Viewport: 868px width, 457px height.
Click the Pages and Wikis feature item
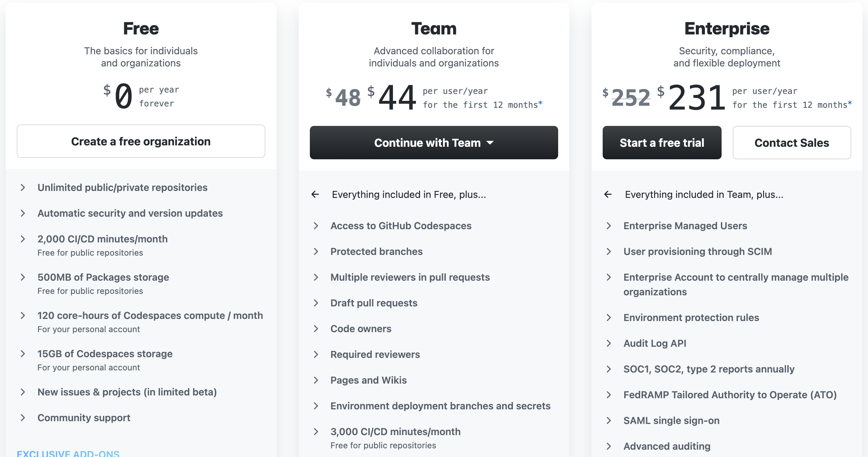tap(368, 380)
